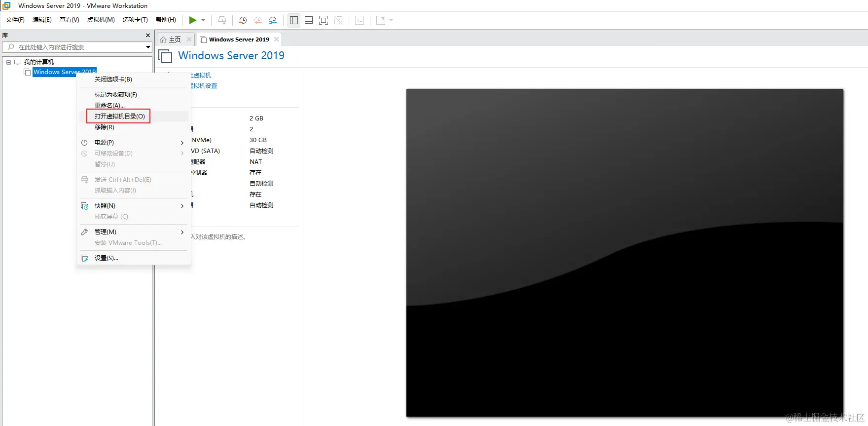Click the snapshot icon beside 快照(N)
Image resolution: width=868 pixels, height=426 pixels.
pyautogui.click(x=84, y=206)
